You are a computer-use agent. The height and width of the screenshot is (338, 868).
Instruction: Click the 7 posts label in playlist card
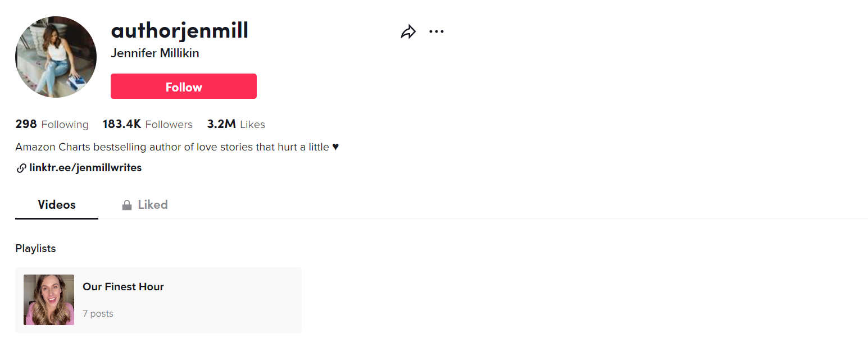click(98, 314)
